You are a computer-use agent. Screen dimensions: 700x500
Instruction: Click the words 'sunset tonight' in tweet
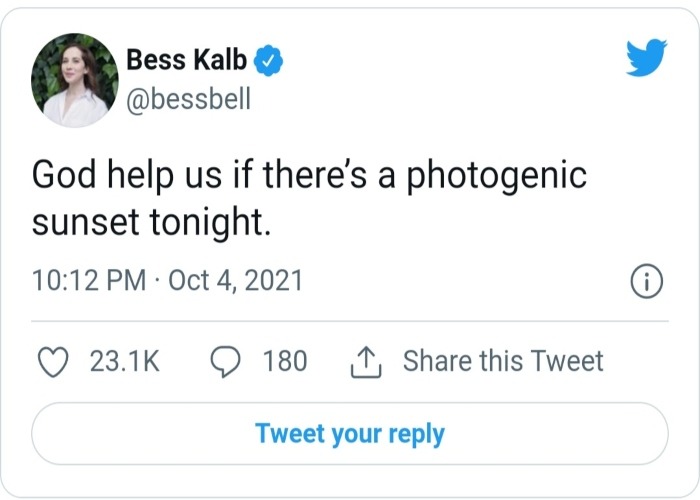tap(150, 221)
